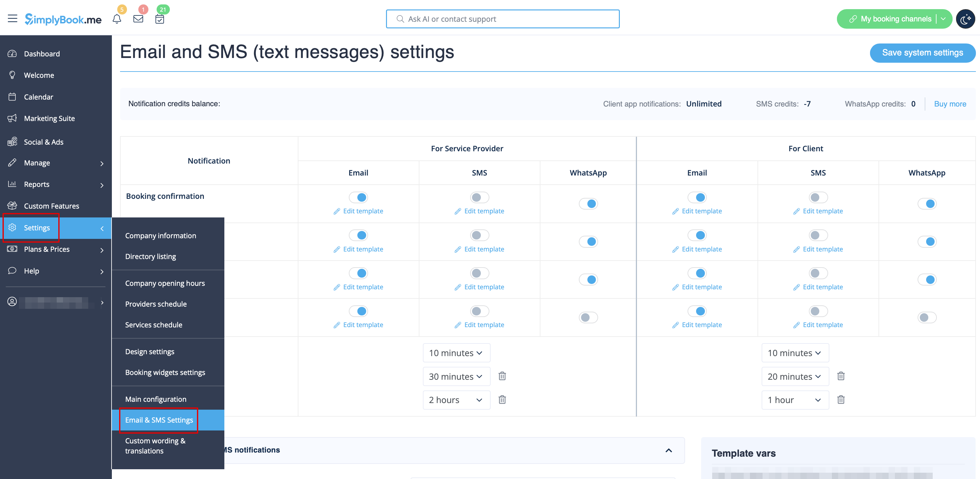The height and width of the screenshot is (479, 980).
Task: Toggle dark mode with moon icon
Action: point(965,19)
